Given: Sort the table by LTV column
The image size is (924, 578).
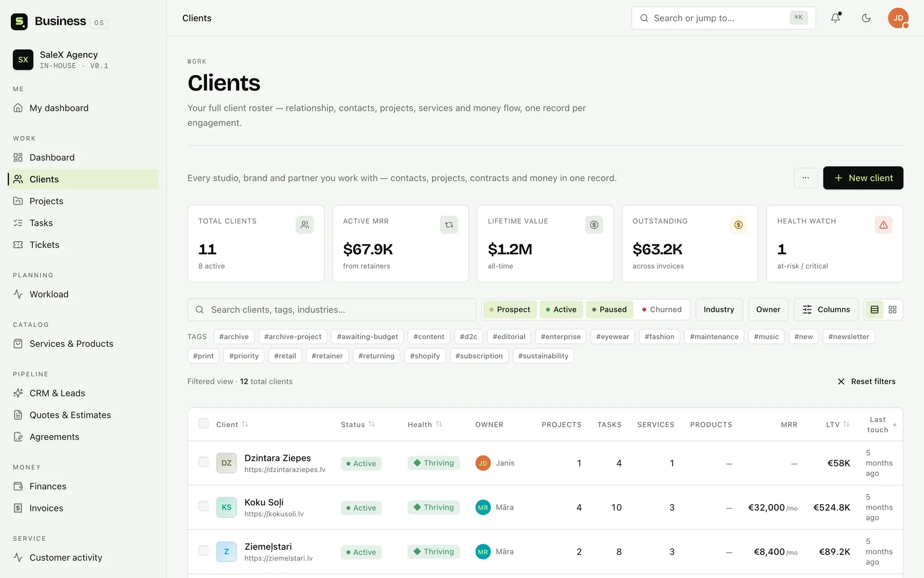Looking at the screenshot, I should (x=838, y=424).
